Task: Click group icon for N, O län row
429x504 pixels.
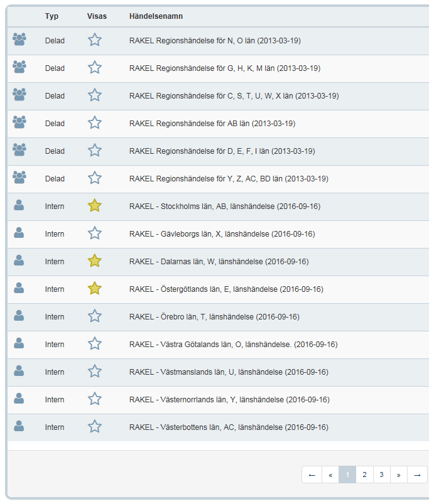Action: point(19,40)
